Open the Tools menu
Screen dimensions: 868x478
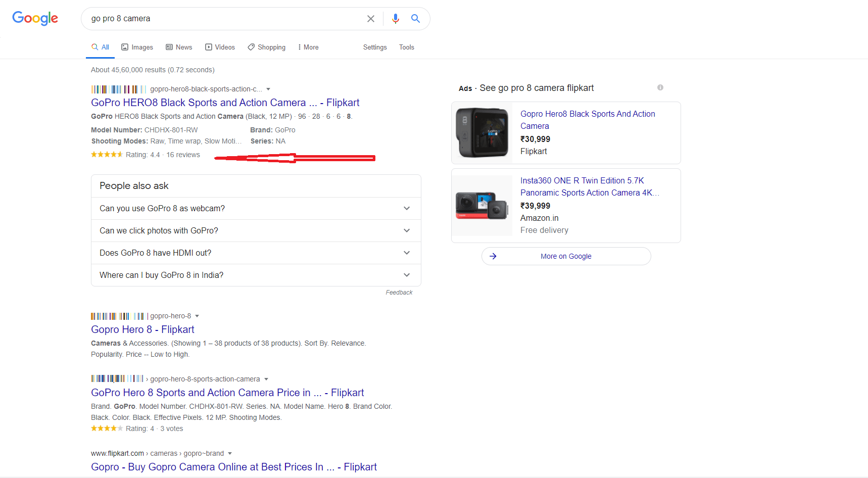406,47
